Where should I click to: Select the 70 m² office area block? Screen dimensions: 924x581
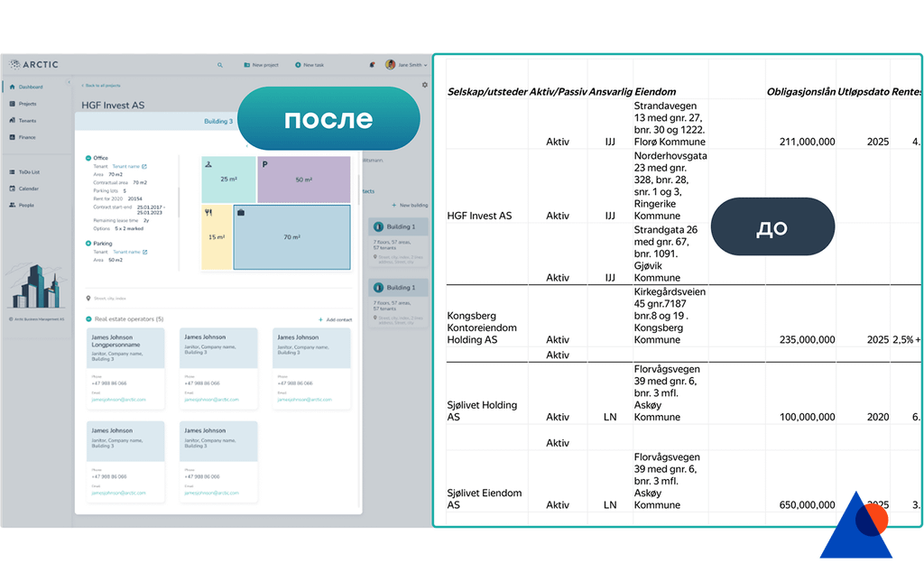pyautogui.click(x=292, y=237)
